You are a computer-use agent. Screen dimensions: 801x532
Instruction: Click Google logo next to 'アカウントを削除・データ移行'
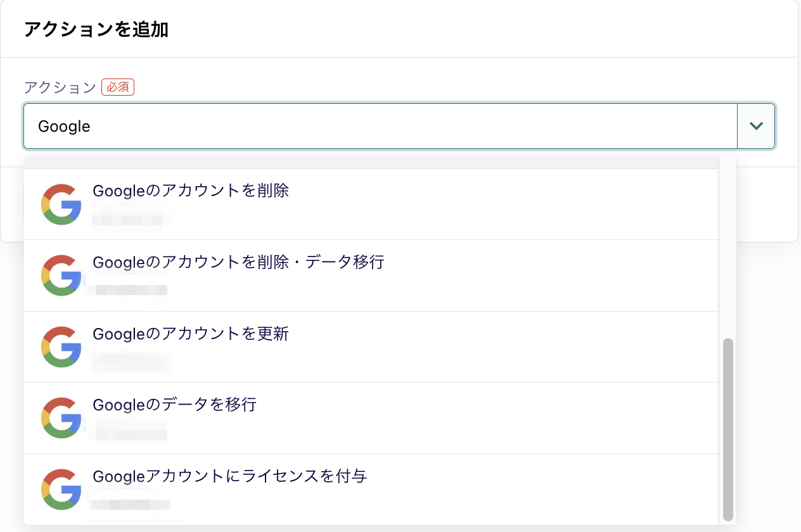pos(61,275)
